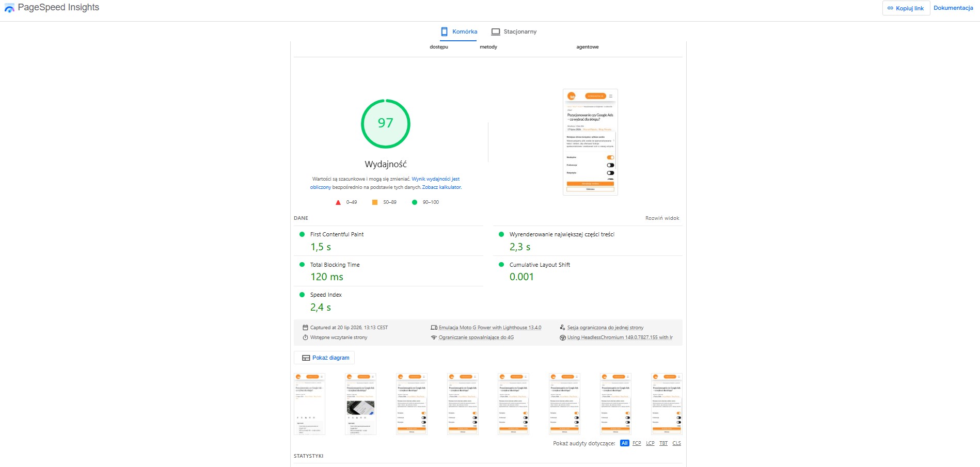Click the Sesja ograniczona do jednej strony text
This screenshot has width=980, height=467.
coord(605,328)
